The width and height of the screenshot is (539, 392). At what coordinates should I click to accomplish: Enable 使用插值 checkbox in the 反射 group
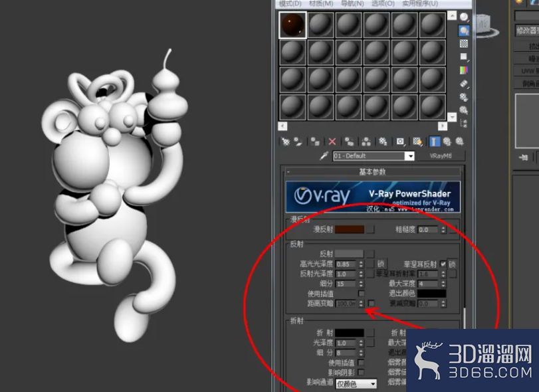click(x=362, y=294)
